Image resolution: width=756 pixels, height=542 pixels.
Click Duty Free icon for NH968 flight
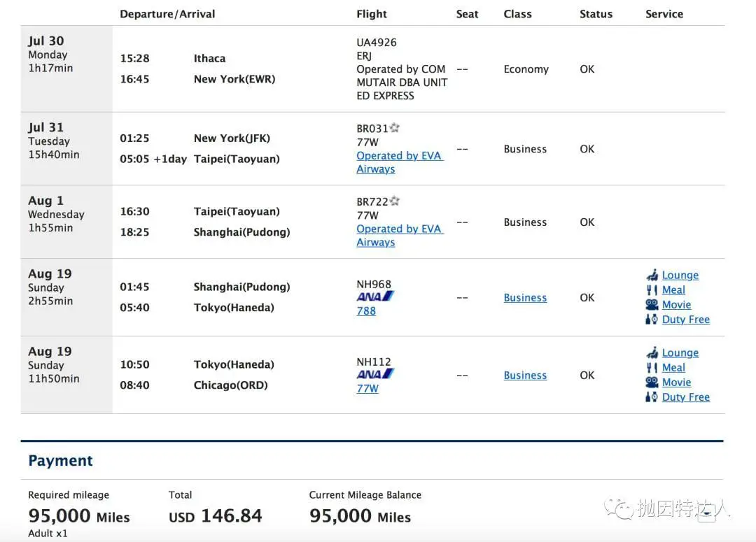point(652,319)
